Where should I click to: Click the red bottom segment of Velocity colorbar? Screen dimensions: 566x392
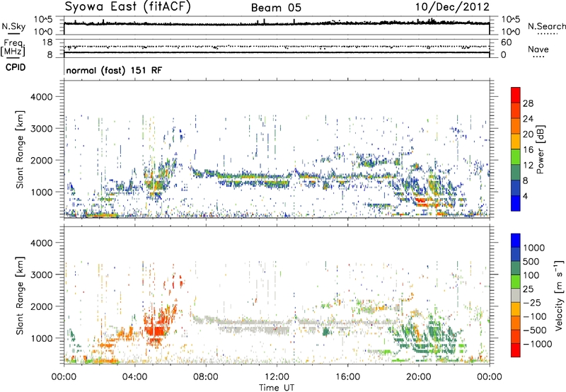pos(516,350)
